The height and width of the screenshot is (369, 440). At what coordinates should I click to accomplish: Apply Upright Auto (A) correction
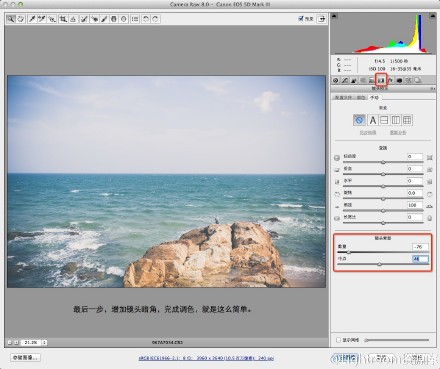coord(373,120)
